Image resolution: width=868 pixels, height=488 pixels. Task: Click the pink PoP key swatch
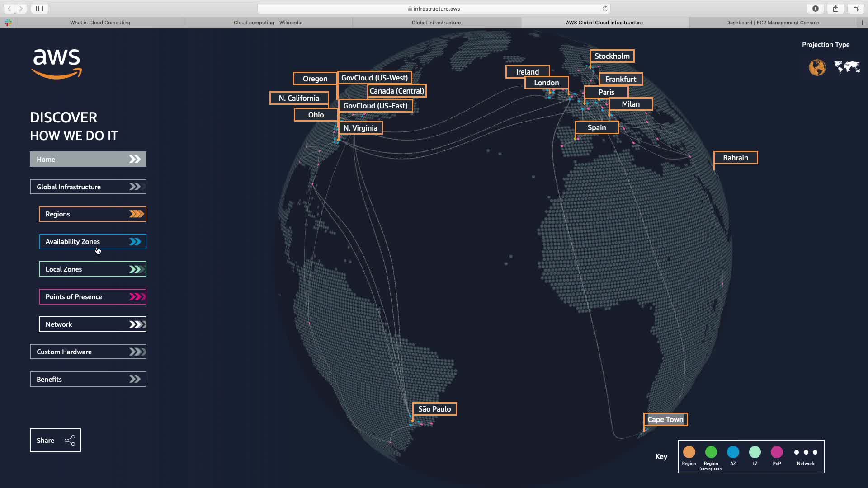(777, 452)
